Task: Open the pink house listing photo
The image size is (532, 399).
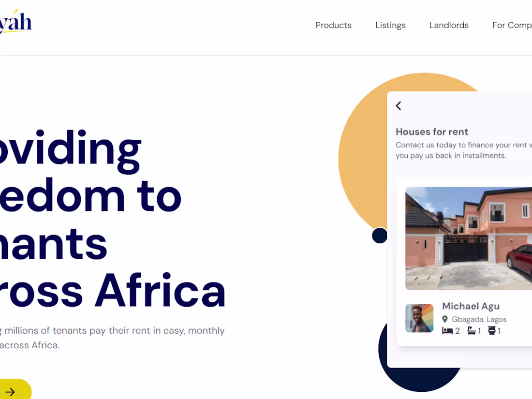Action: (x=468, y=238)
